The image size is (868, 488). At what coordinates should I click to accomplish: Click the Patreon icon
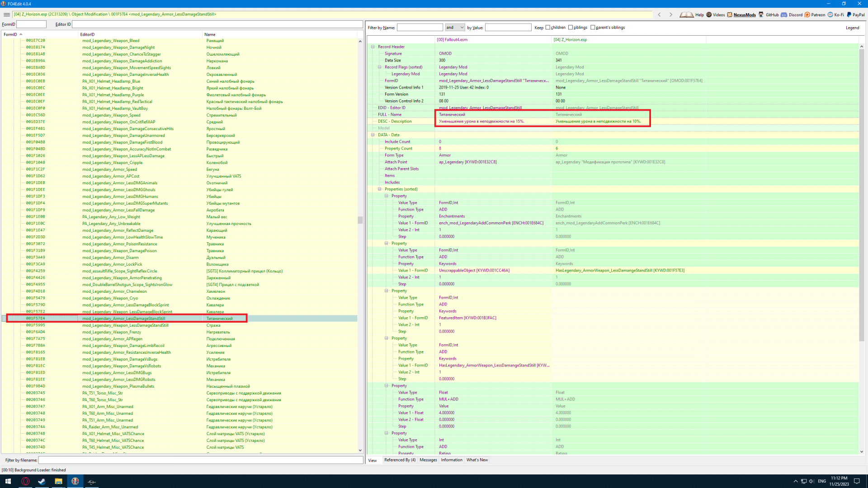pos(807,14)
